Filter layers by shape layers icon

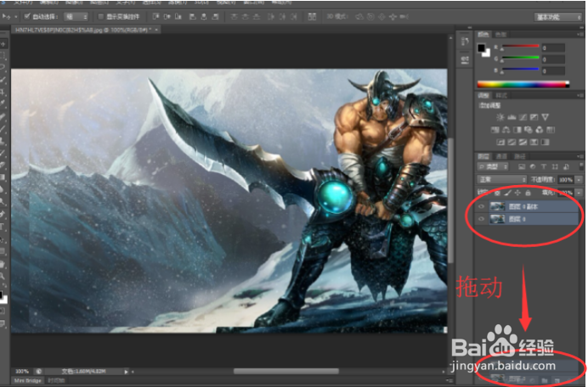click(555, 166)
